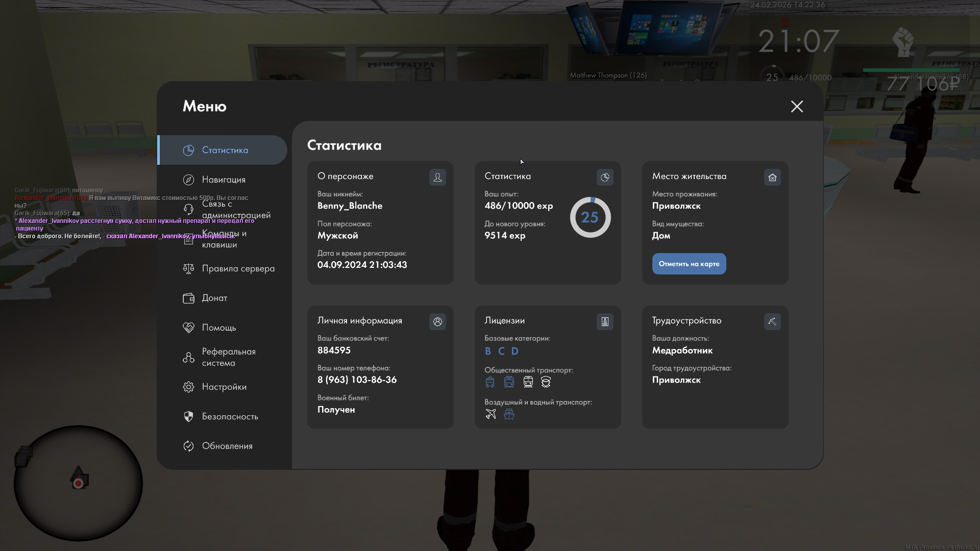Open the Правила сервера section
Image resolution: width=980 pixels, height=551 pixels.
[238, 268]
